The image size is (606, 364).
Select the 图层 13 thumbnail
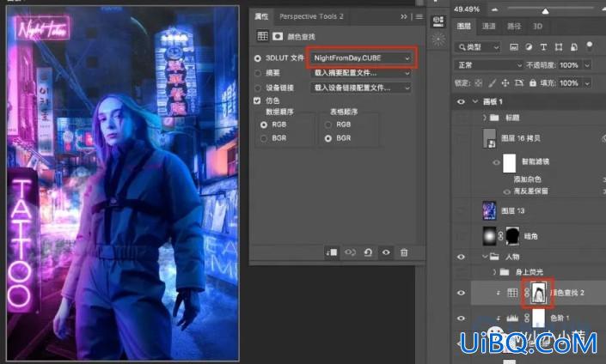pos(489,210)
